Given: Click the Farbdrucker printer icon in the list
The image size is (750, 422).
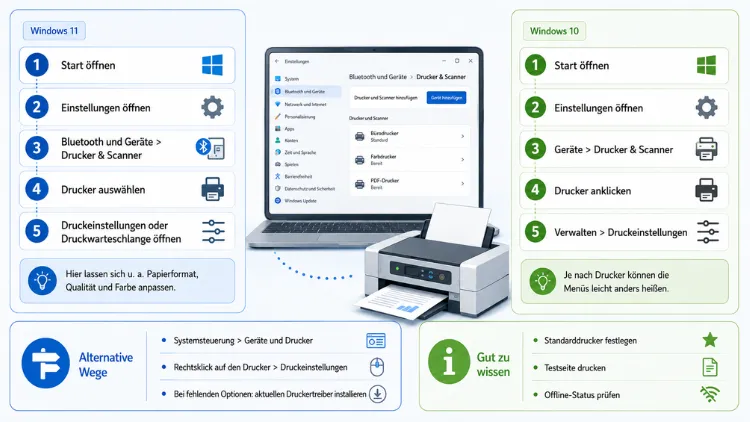Looking at the screenshot, I should coord(360,160).
